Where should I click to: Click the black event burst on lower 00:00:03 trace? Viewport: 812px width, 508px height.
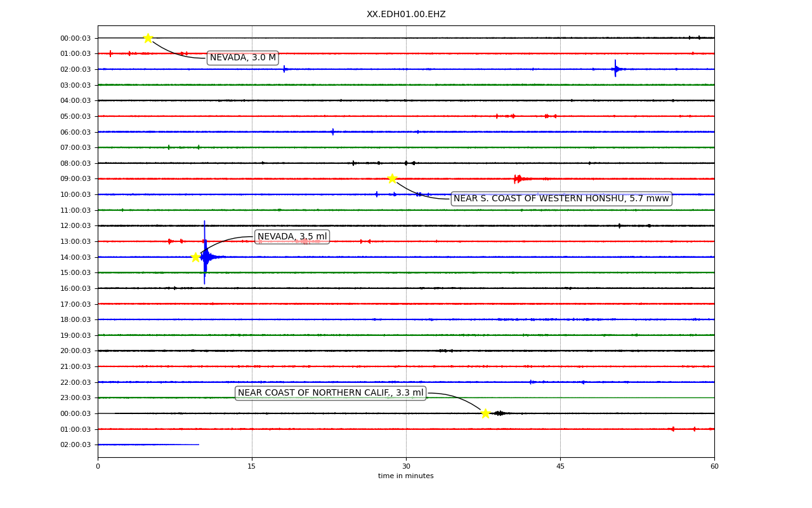point(500,413)
